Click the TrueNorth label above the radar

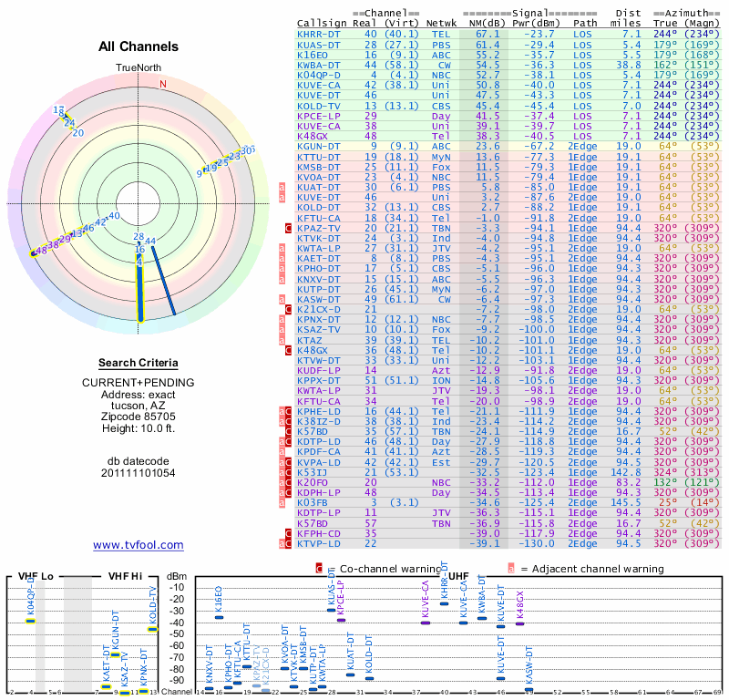tap(139, 68)
